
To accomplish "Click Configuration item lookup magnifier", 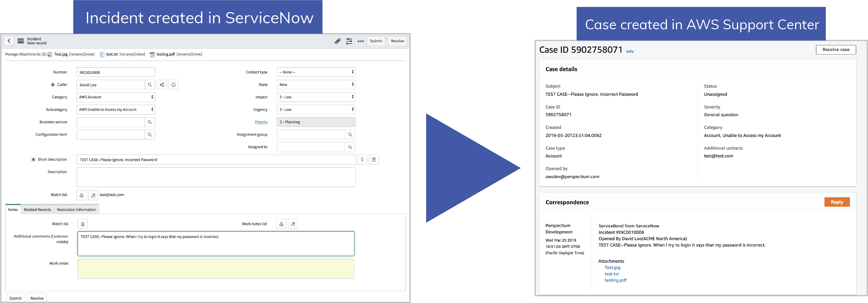I will [150, 135].
